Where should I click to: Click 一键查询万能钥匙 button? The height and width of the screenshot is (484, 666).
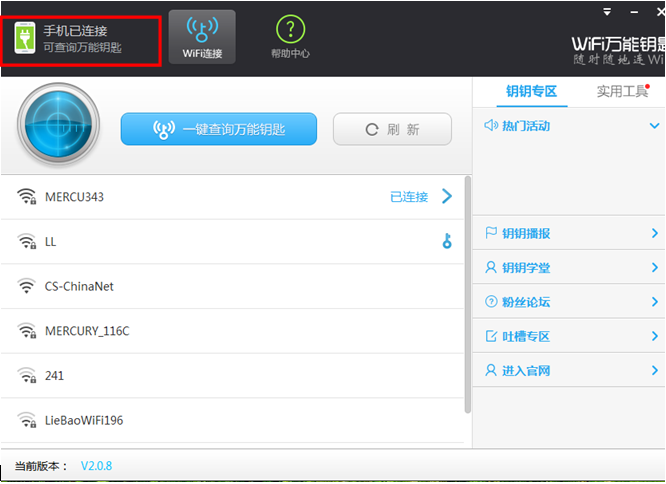[x=219, y=129]
